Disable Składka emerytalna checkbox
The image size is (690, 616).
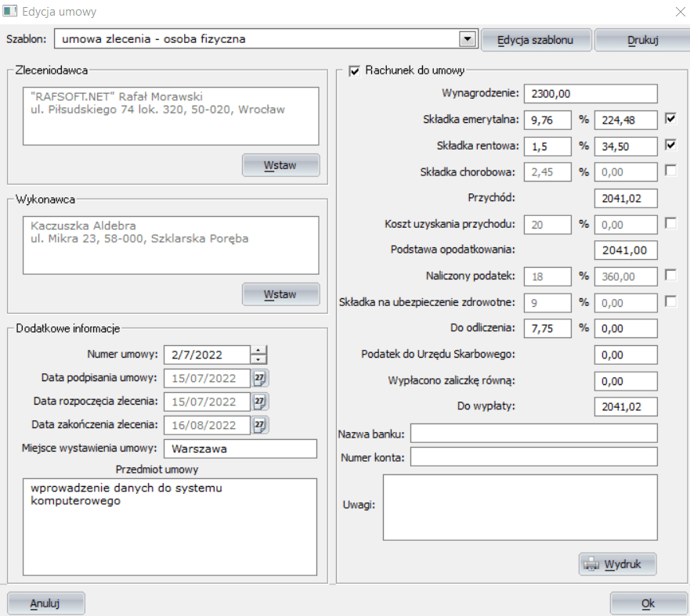pos(670,119)
